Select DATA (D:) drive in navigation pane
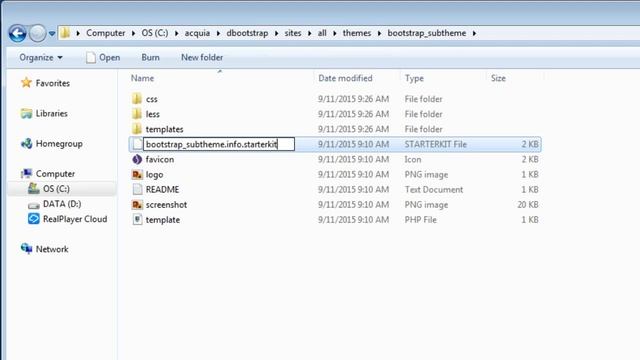The image size is (640, 360). pyautogui.click(x=62, y=204)
